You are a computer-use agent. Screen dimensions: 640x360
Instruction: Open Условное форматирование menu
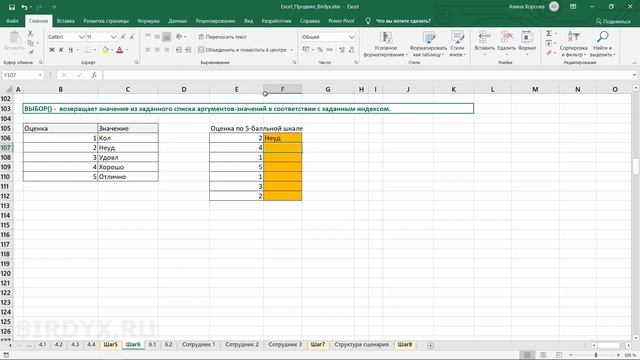(385, 44)
